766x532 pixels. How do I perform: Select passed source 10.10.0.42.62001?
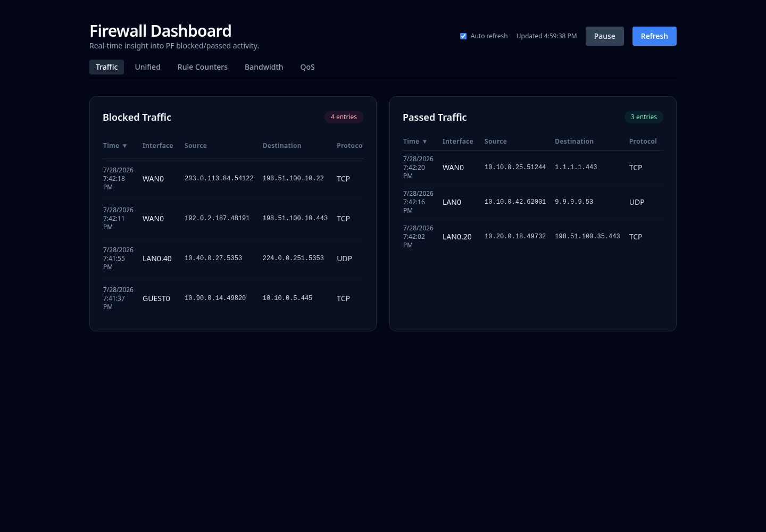click(x=515, y=202)
